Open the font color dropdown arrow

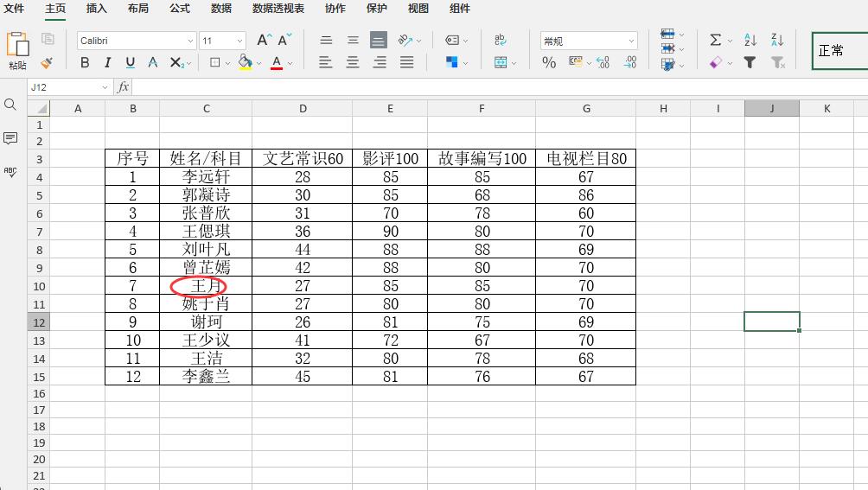(x=290, y=64)
